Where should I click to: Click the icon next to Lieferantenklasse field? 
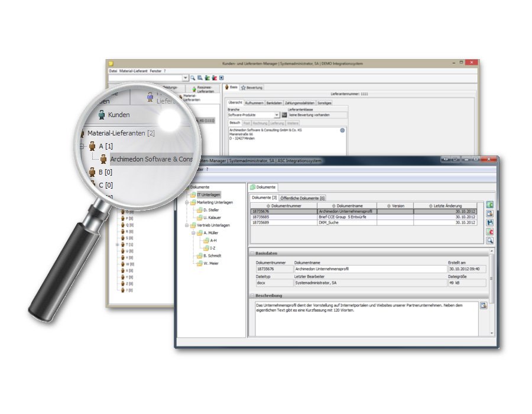tap(284, 115)
